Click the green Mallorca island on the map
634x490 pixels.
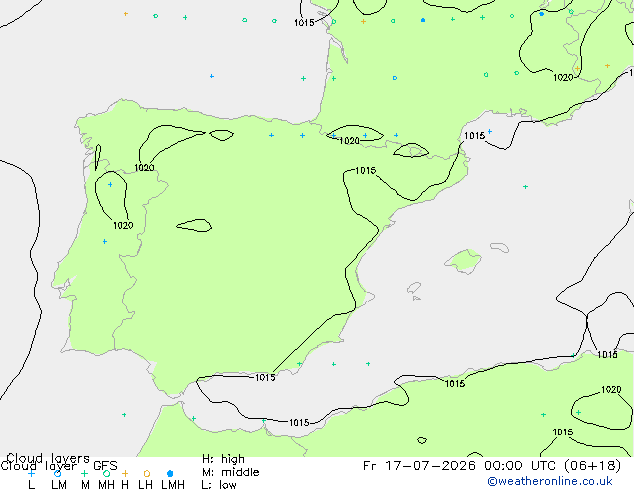coord(464,261)
